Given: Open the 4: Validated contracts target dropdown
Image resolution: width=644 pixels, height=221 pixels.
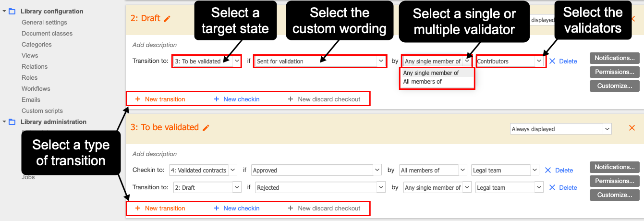Looking at the screenshot, I should pyautogui.click(x=203, y=170).
